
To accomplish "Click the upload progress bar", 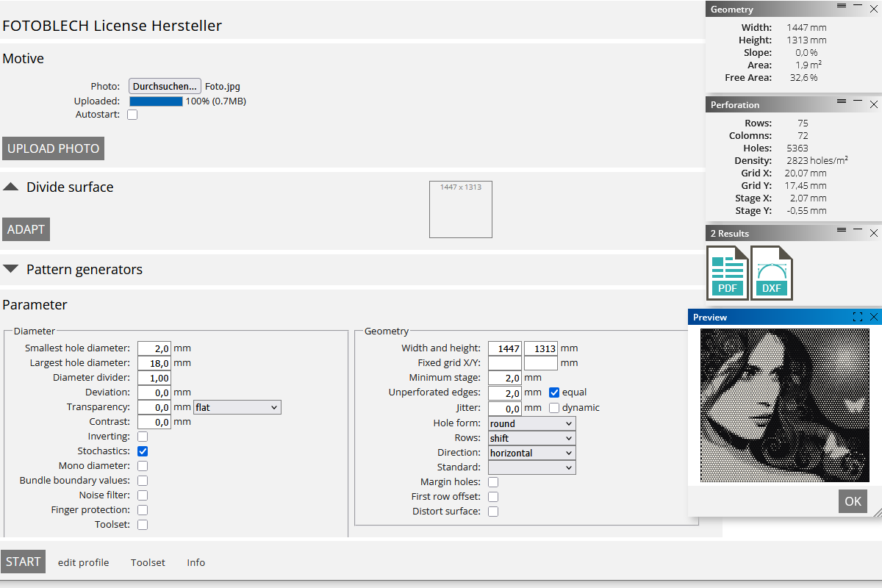I will click(x=156, y=101).
